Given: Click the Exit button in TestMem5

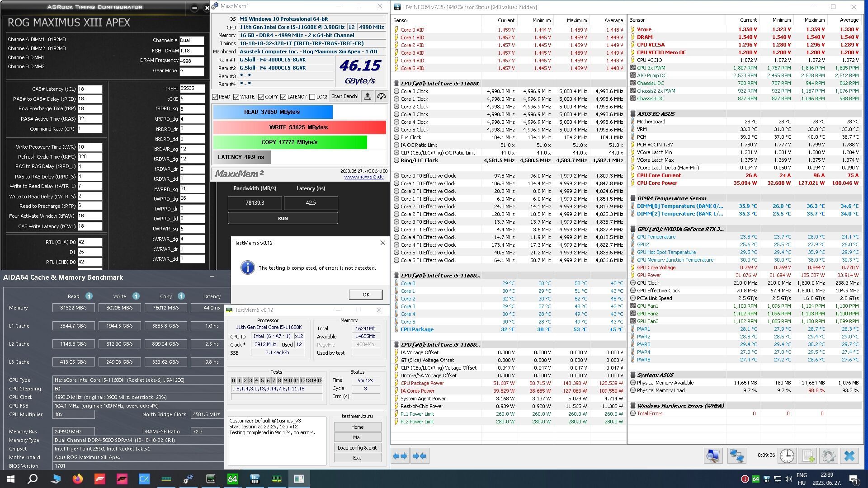Looking at the screenshot, I should pos(357,458).
